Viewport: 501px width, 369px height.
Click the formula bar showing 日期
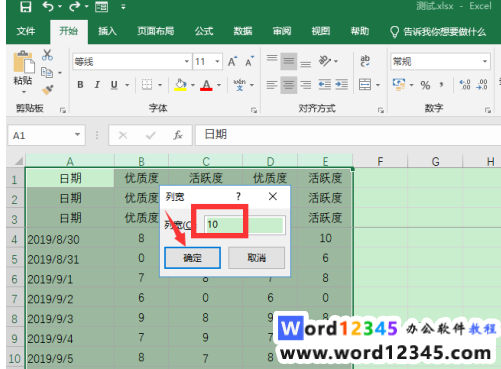(x=348, y=135)
